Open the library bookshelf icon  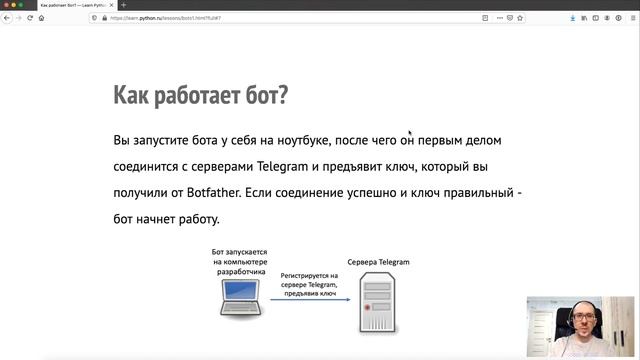pyautogui.click(x=584, y=18)
